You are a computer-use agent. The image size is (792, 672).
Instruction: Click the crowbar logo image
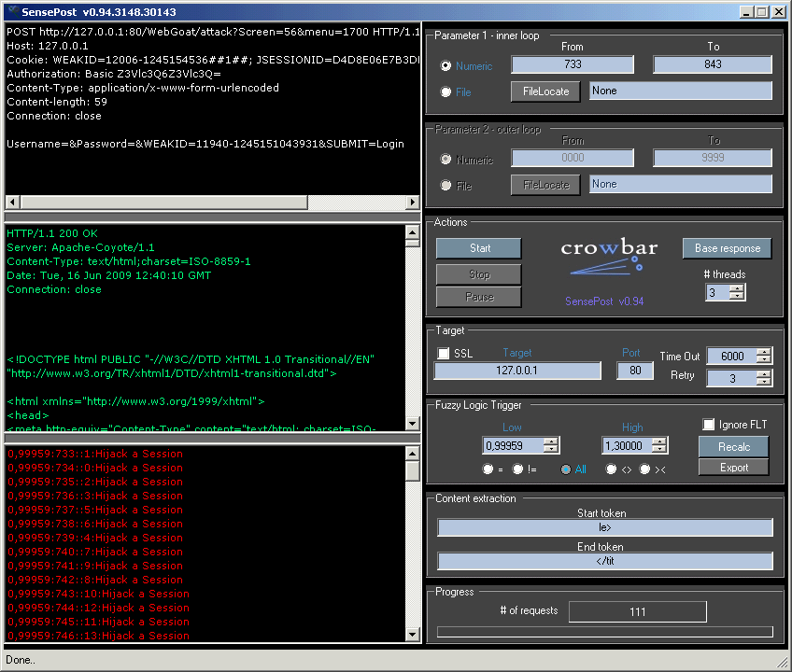click(x=608, y=257)
